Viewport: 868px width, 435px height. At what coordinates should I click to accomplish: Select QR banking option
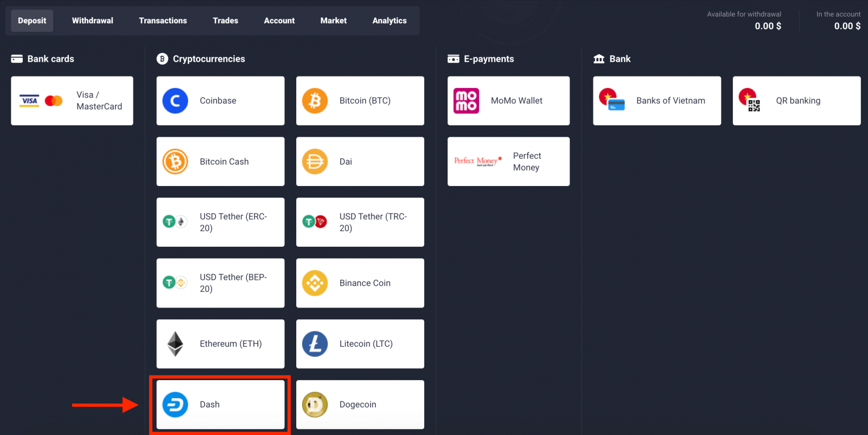coord(797,101)
